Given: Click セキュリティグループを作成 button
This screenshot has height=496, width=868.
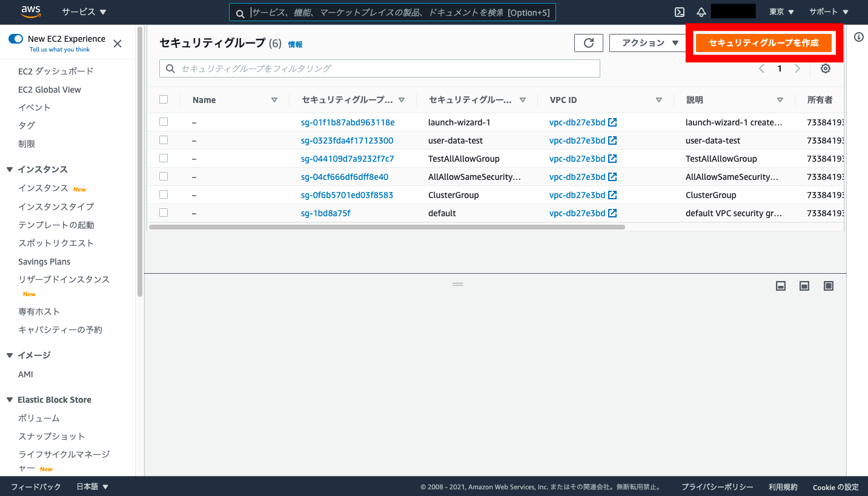Looking at the screenshot, I should (x=763, y=43).
